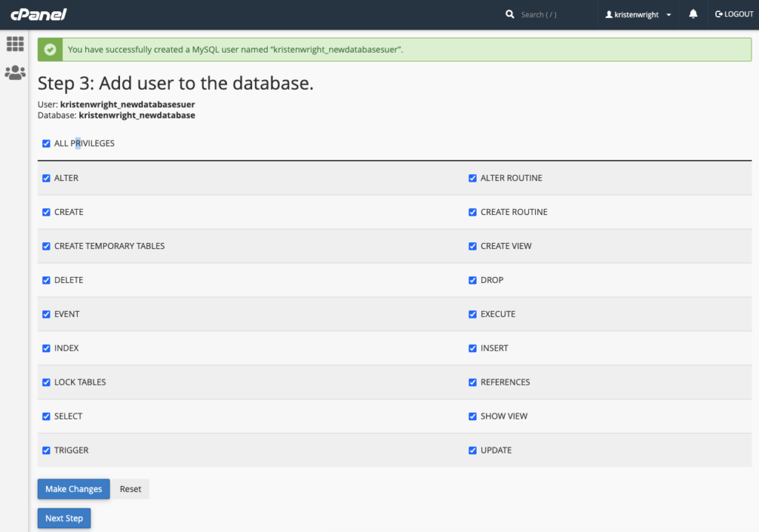The width and height of the screenshot is (759, 532).
Task: Log out using the LOGOUT link
Action: (x=734, y=14)
